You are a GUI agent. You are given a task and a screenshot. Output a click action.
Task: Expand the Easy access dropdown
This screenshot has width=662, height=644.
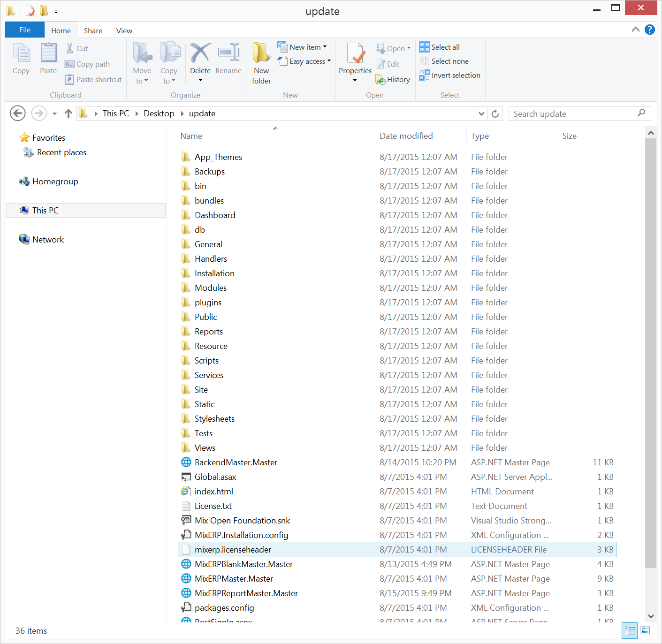(x=329, y=61)
